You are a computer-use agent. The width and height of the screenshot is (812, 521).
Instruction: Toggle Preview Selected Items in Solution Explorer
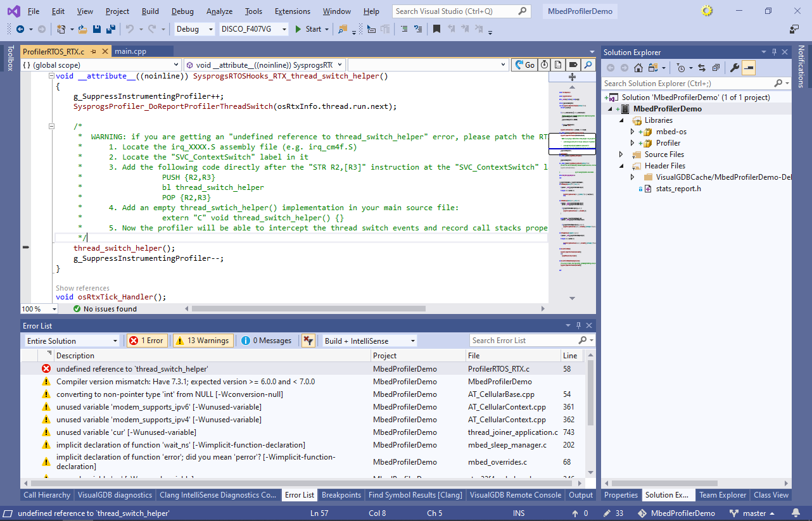(749, 68)
